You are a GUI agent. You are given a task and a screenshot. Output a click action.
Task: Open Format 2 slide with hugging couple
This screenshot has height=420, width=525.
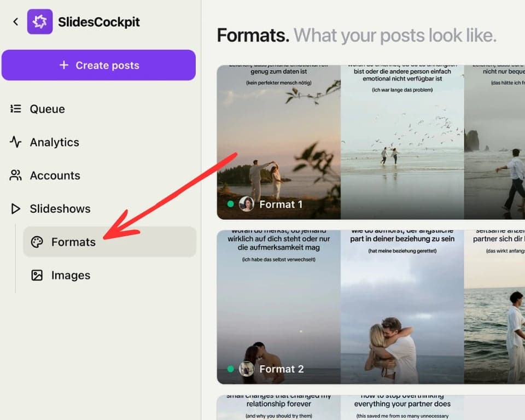tap(402, 307)
